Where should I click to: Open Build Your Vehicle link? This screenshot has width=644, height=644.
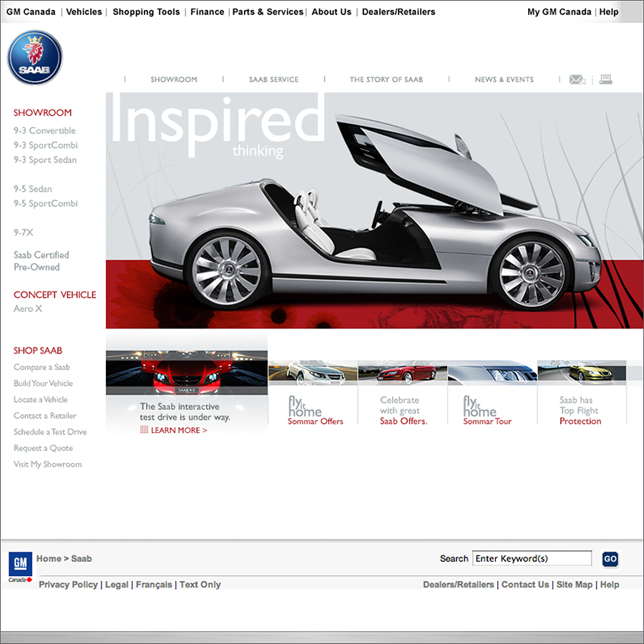[43, 384]
